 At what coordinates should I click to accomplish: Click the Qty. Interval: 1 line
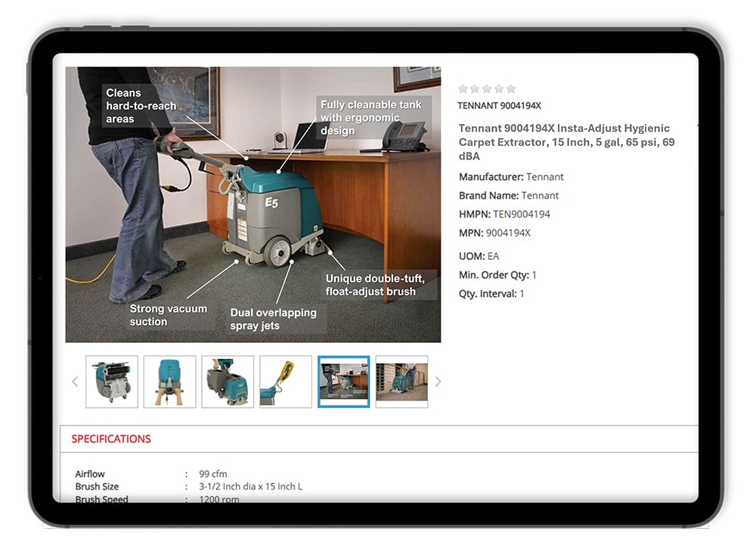click(x=491, y=294)
